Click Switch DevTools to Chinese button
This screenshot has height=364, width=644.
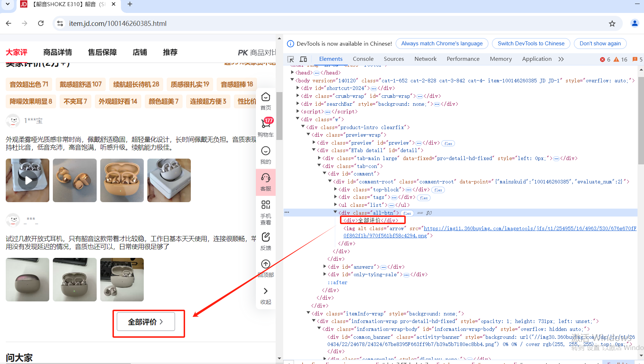(531, 44)
